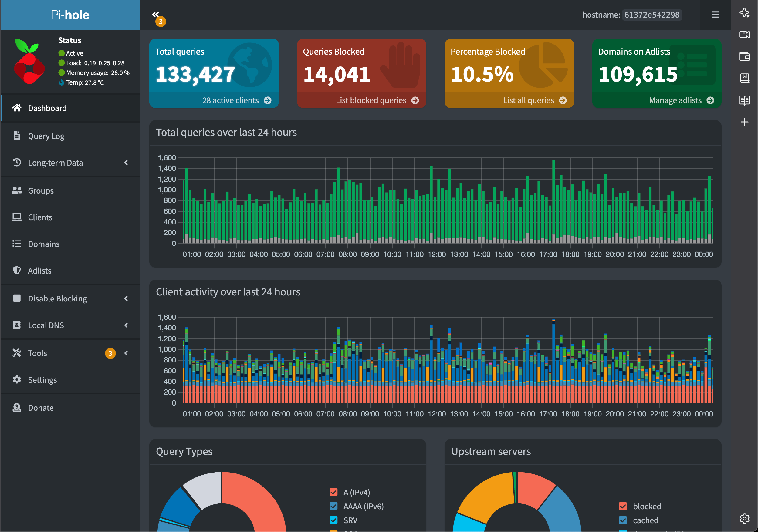Image resolution: width=758 pixels, height=532 pixels.
Task: Click the browser sidebar wallet icon
Action: [x=744, y=56]
